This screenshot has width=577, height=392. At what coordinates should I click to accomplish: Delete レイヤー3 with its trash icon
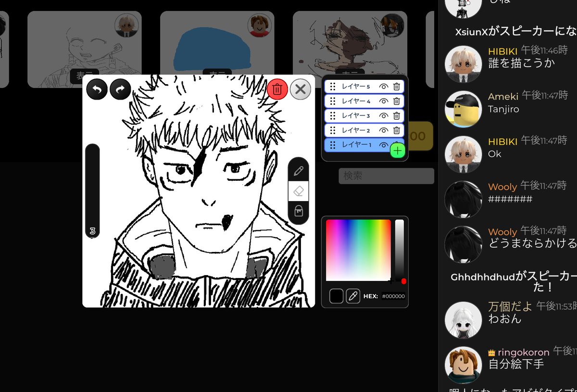tap(396, 115)
